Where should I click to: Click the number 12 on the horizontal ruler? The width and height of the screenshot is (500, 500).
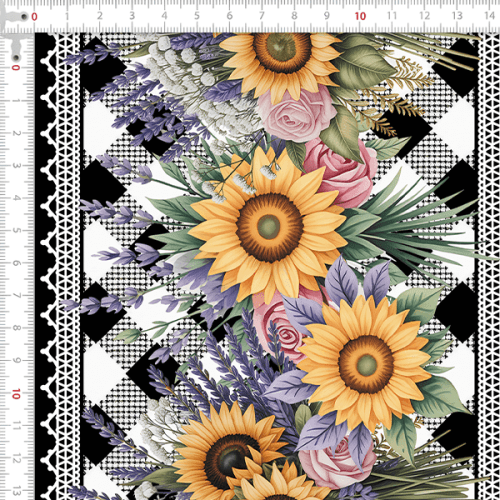[424, 16]
